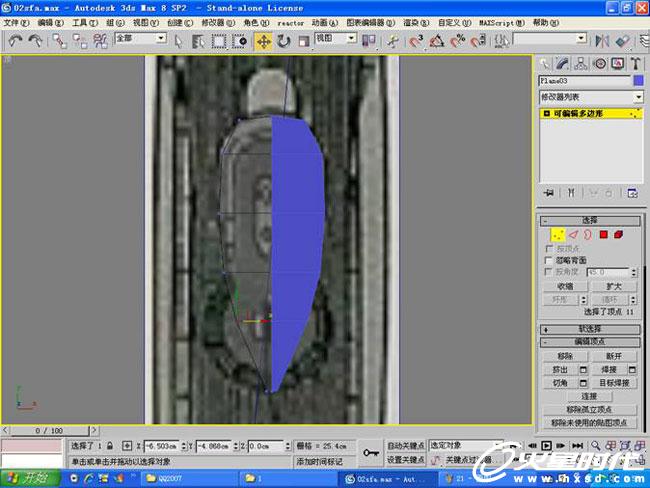
Task: Click the Use Pivot Point Center icon
Action: [x=369, y=41]
